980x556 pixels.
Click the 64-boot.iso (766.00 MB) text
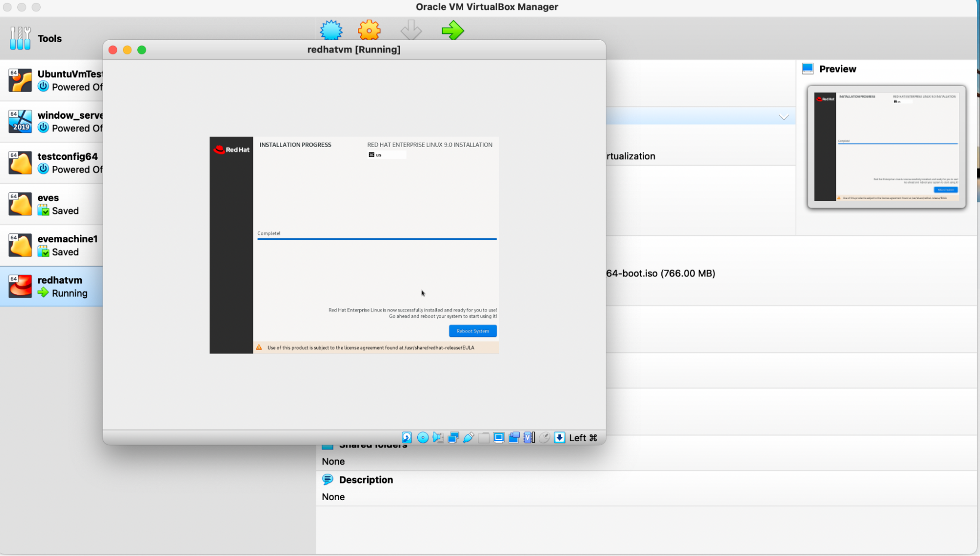tap(660, 274)
